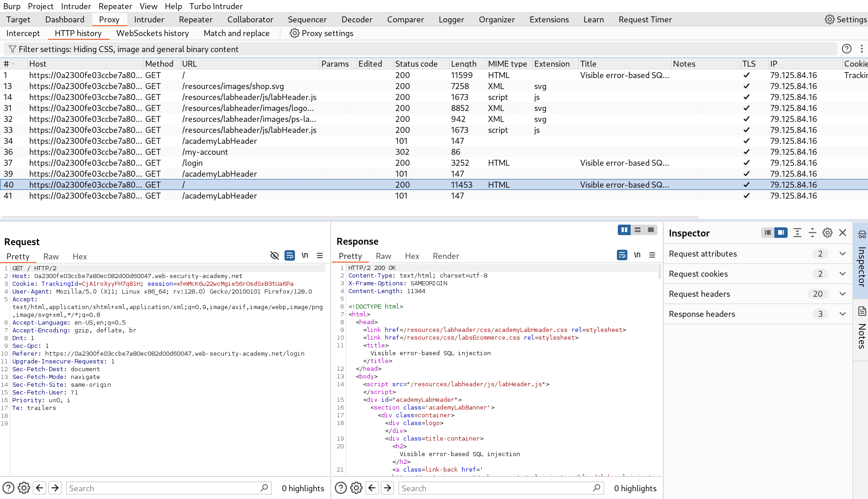The image size is (868, 499).
Task: Select side-by-side request/response layout
Action: 624,230
